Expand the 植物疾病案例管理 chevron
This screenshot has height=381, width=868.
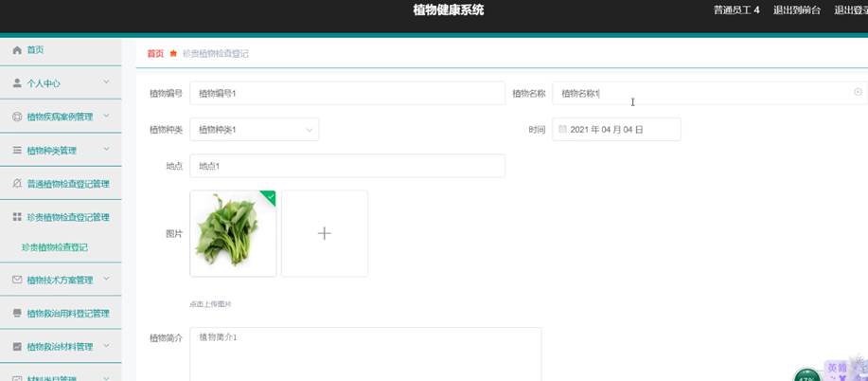(x=106, y=116)
